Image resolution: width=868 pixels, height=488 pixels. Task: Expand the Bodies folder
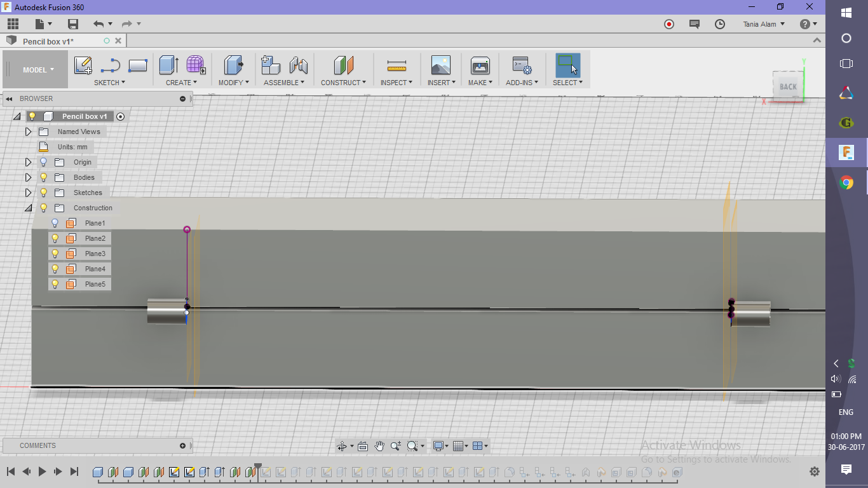click(28, 177)
